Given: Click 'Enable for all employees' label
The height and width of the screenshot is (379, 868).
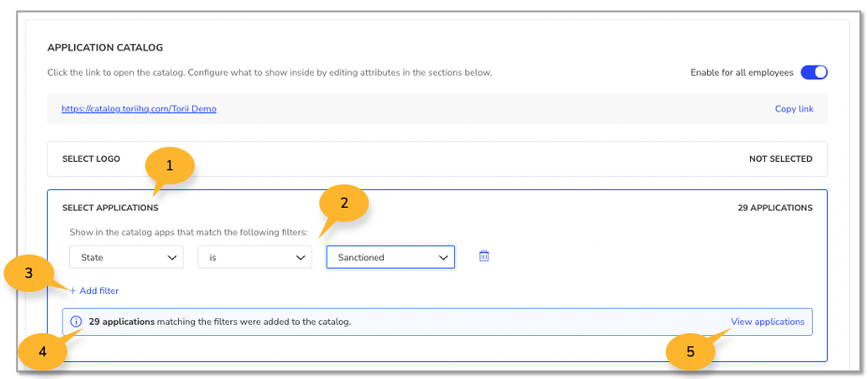Looking at the screenshot, I should 742,72.
